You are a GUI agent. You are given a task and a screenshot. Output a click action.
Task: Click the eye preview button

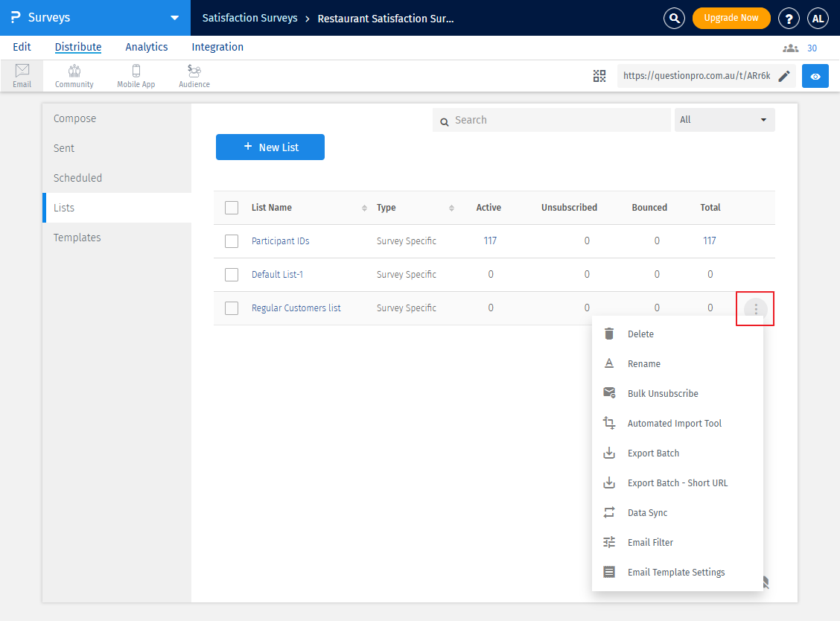click(x=815, y=76)
